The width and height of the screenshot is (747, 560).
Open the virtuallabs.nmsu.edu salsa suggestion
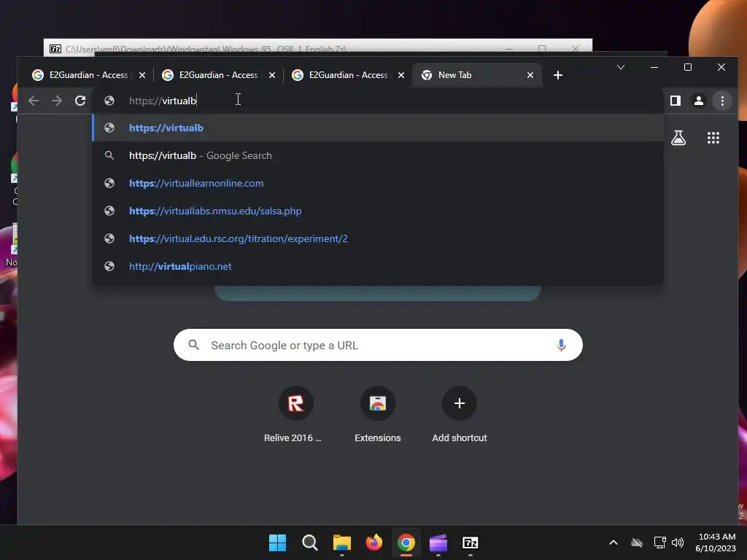tap(378, 211)
